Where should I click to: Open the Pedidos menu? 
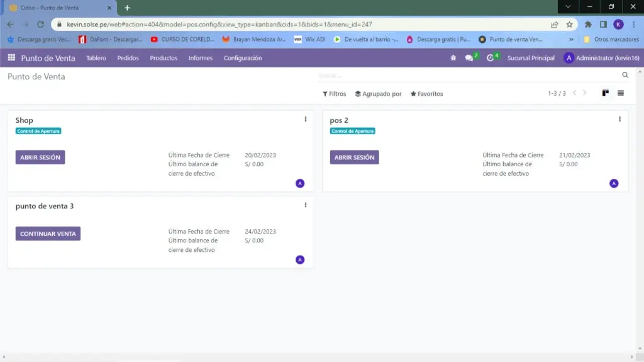coord(128,58)
